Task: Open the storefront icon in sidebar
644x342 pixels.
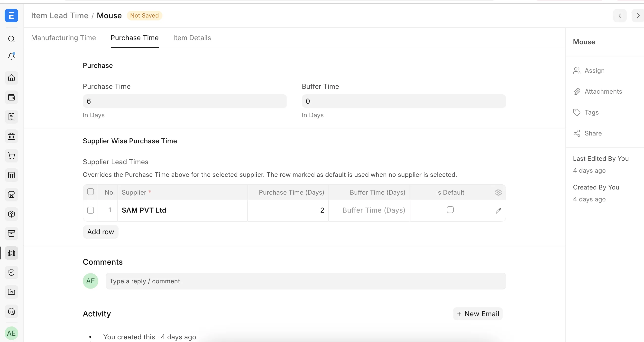Action: coord(11,195)
